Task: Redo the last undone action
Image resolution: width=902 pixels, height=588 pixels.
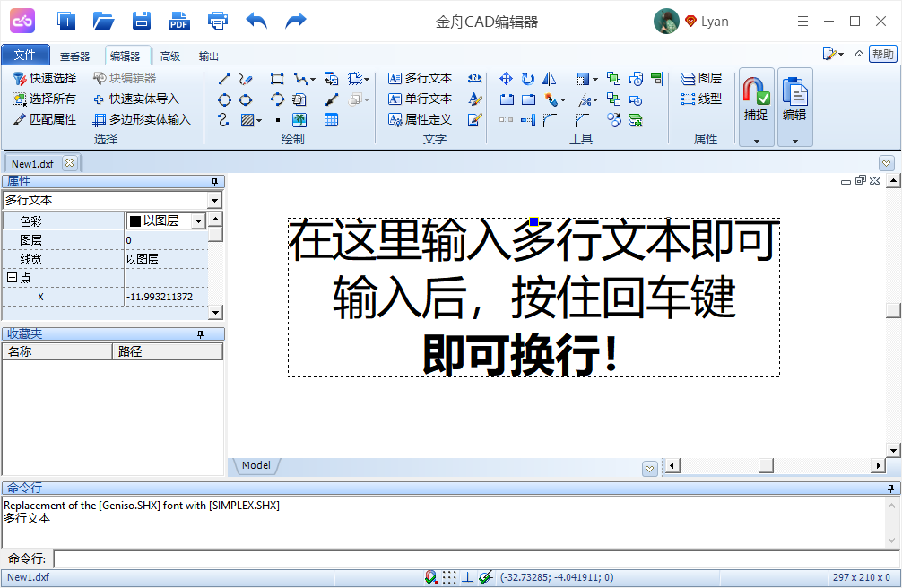Action: [x=296, y=22]
